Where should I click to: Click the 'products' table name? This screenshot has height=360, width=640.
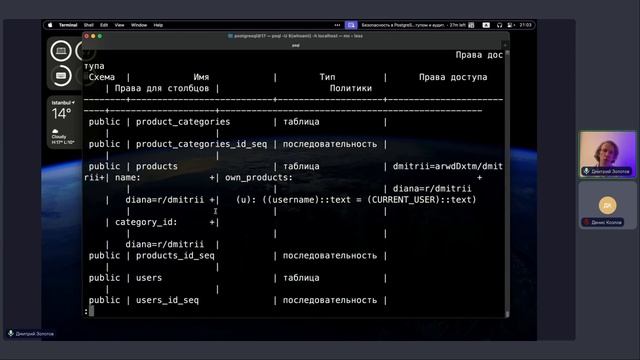tap(157, 167)
